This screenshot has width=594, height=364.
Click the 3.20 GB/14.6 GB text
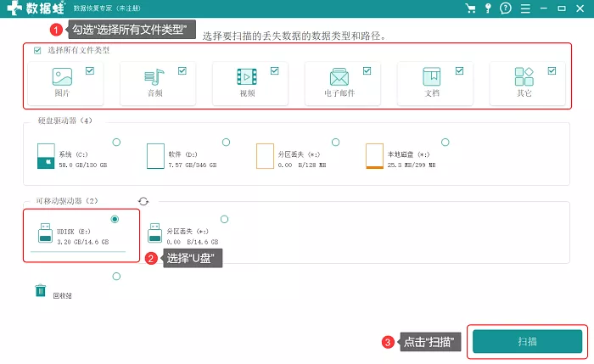click(x=83, y=242)
